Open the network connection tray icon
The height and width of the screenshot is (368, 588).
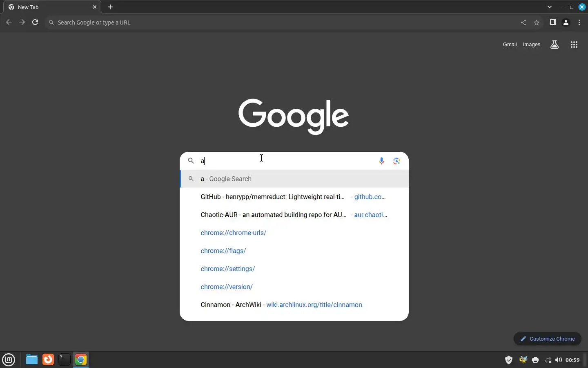pos(548,360)
